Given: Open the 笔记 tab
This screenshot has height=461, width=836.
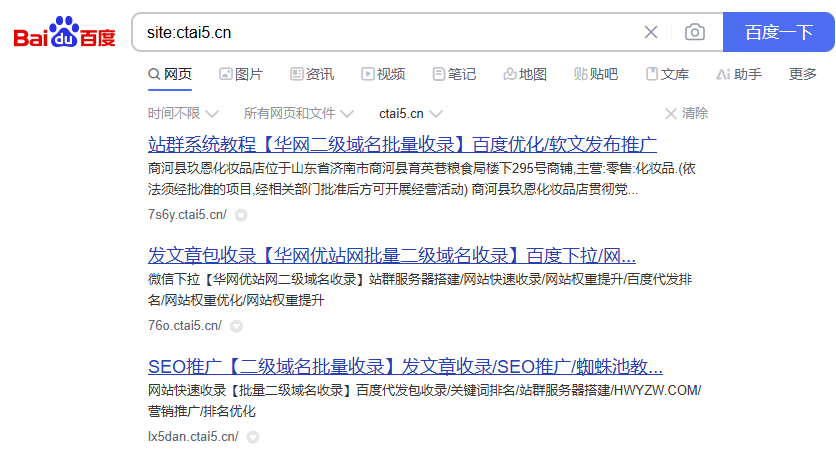Looking at the screenshot, I should [454, 74].
